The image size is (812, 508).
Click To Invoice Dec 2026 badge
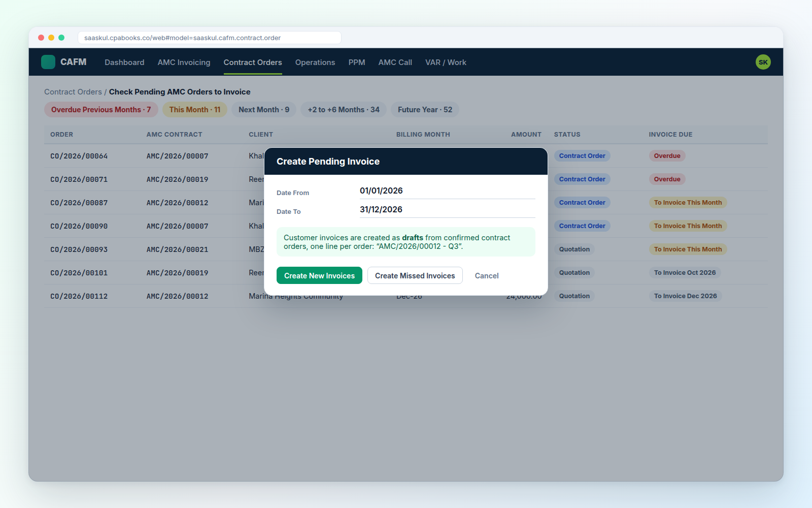[x=685, y=296]
